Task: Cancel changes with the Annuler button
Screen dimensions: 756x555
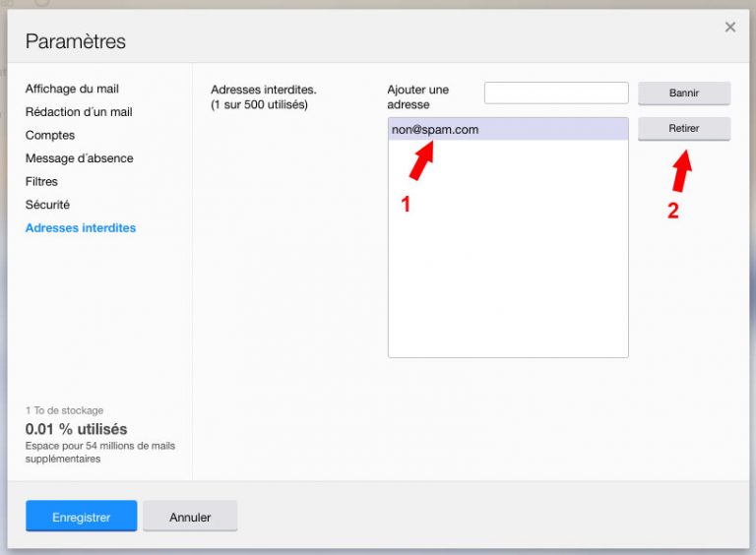Action: [190, 517]
